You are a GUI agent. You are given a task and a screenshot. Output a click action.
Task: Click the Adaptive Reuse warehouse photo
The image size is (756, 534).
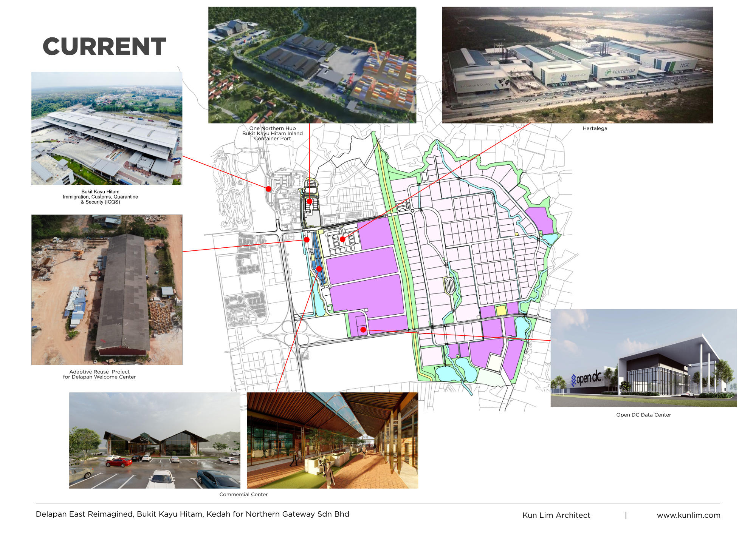tap(107, 290)
